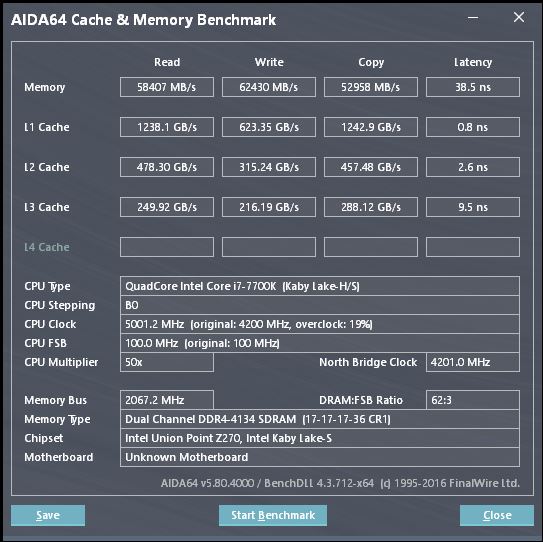Click L3 Cache Copy 288.12 GB/s field
543x542 pixels.
click(x=371, y=207)
